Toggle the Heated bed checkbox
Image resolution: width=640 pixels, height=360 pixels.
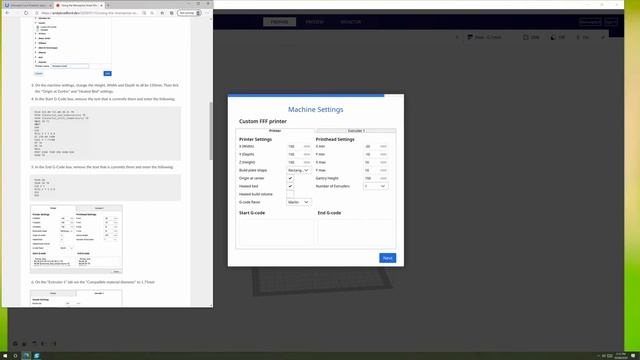click(x=290, y=186)
